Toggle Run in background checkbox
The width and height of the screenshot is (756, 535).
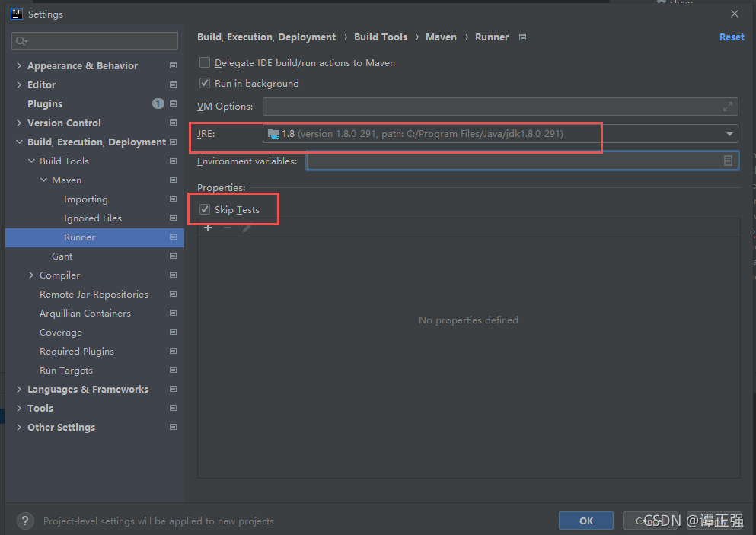205,84
